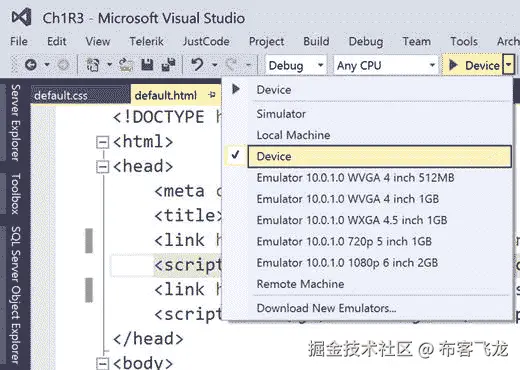Open the Project menu
The width and height of the screenshot is (520, 370).
point(267,41)
